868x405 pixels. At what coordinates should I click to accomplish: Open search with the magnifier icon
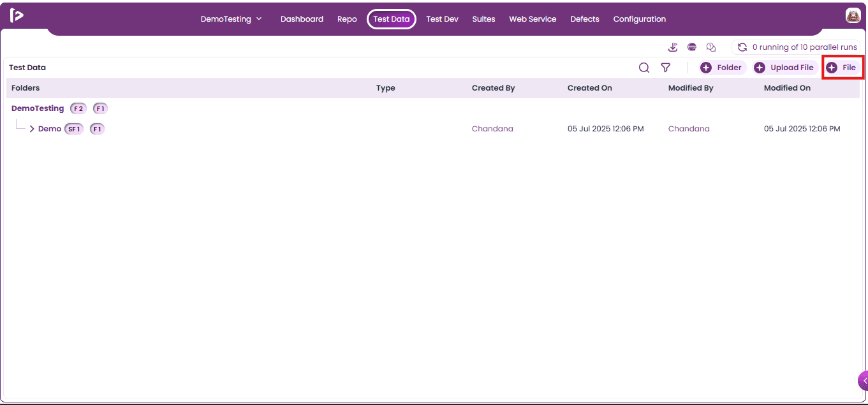click(x=644, y=68)
